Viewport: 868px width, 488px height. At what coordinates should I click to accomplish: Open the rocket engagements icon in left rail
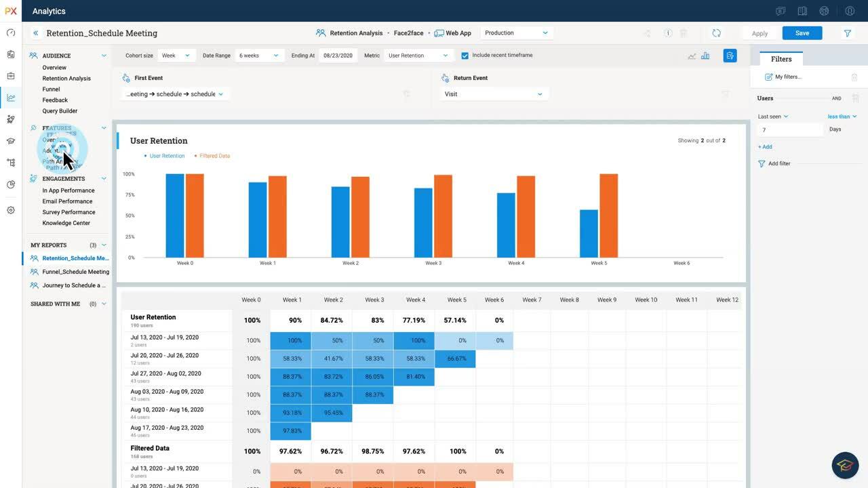click(11, 119)
